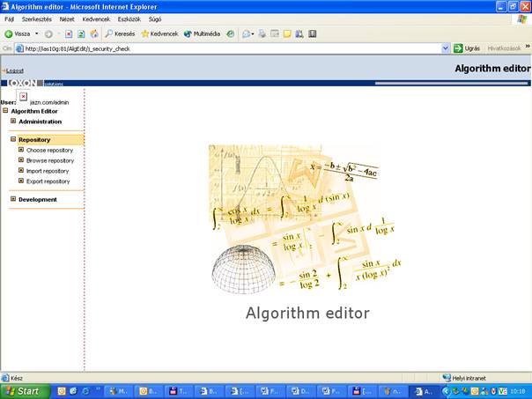Click the Logout link
532x399 pixels.
15,70
